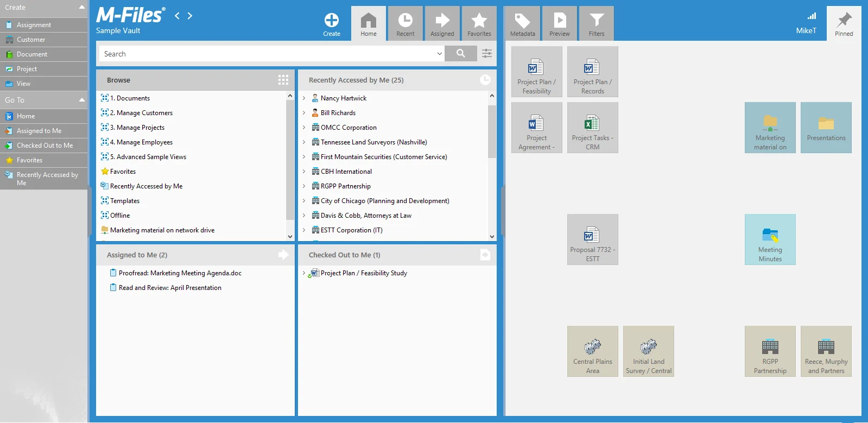The width and height of the screenshot is (868, 423).
Task: Toggle Browse grid view icon
Action: coord(283,80)
